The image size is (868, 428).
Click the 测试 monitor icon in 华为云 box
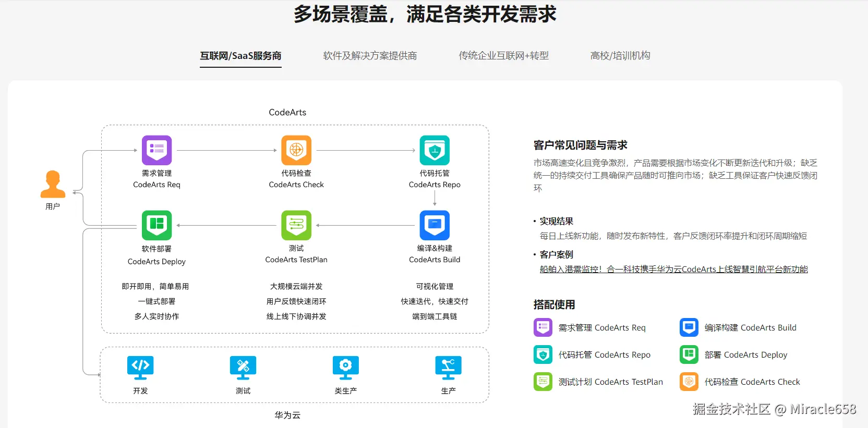243,368
